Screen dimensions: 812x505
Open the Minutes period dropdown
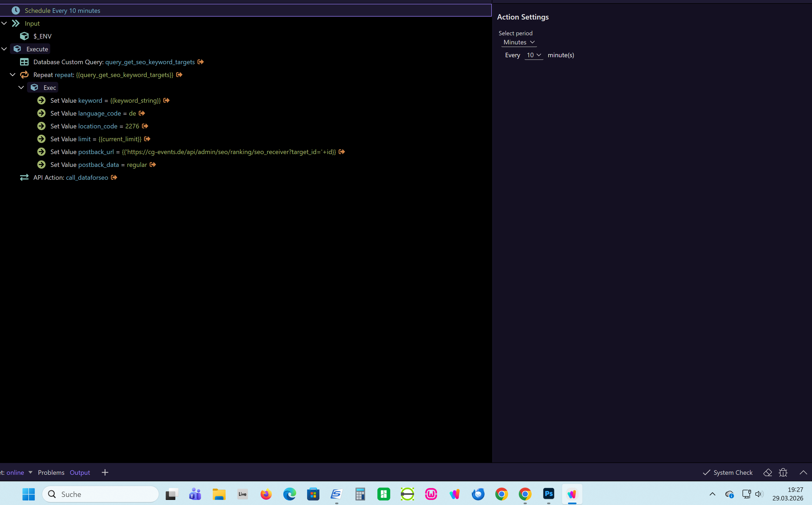point(519,42)
